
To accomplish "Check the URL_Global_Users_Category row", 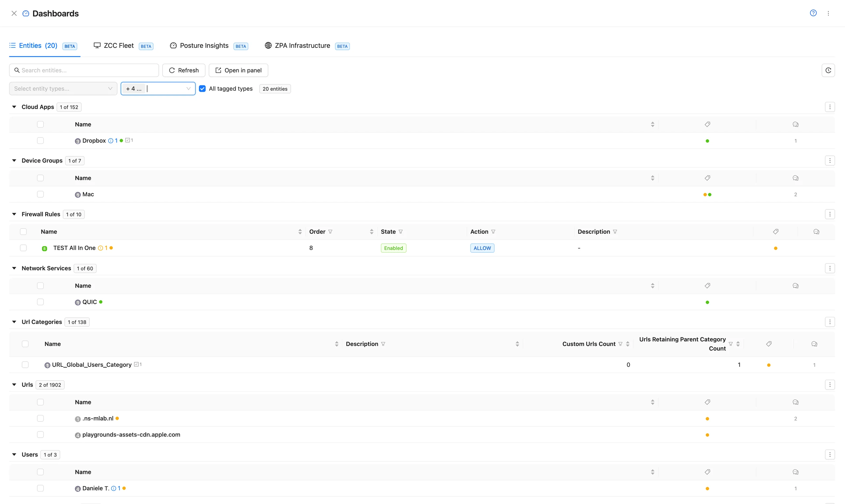I will click(25, 365).
